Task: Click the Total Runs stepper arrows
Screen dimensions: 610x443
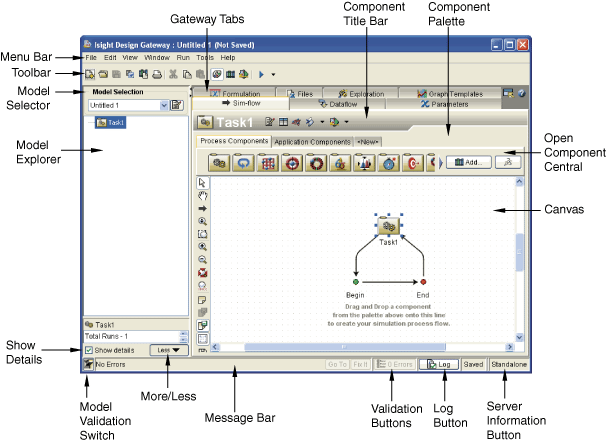Action: (184, 337)
